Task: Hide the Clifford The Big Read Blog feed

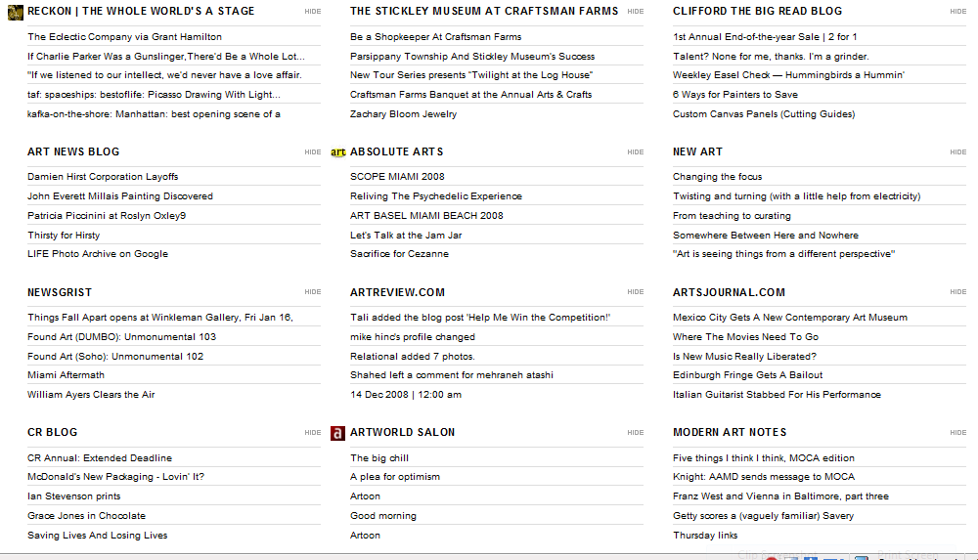Action: pyautogui.click(x=958, y=12)
